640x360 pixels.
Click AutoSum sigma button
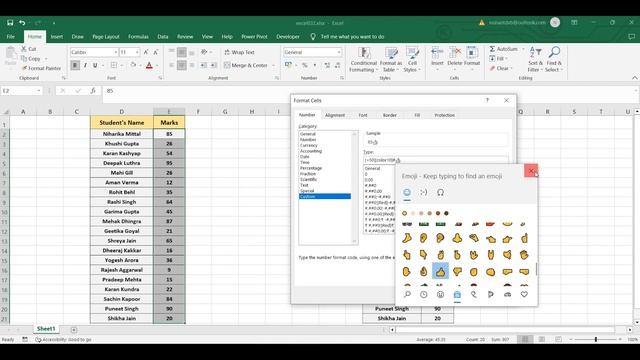(x=503, y=49)
